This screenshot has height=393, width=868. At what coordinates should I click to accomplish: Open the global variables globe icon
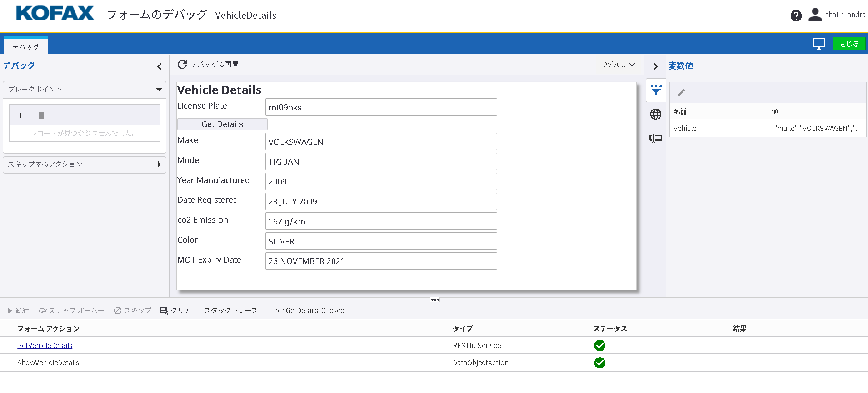pos(656,114)
